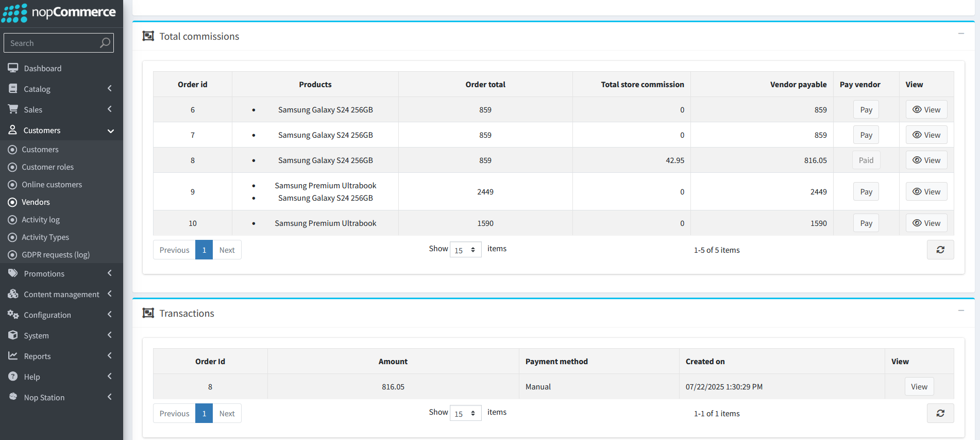Collapse the Transactions panel
The height and width of the screenshot is (440, 980).
point(961,311)
